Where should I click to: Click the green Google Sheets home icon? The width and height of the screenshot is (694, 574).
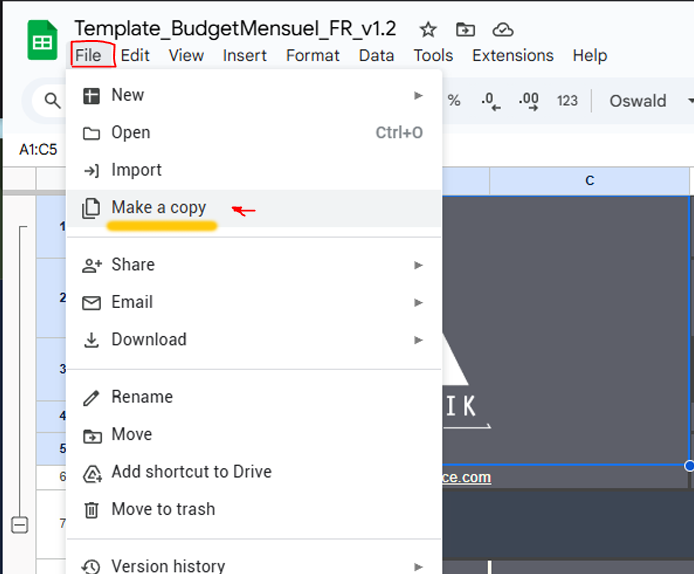[42, 41]
